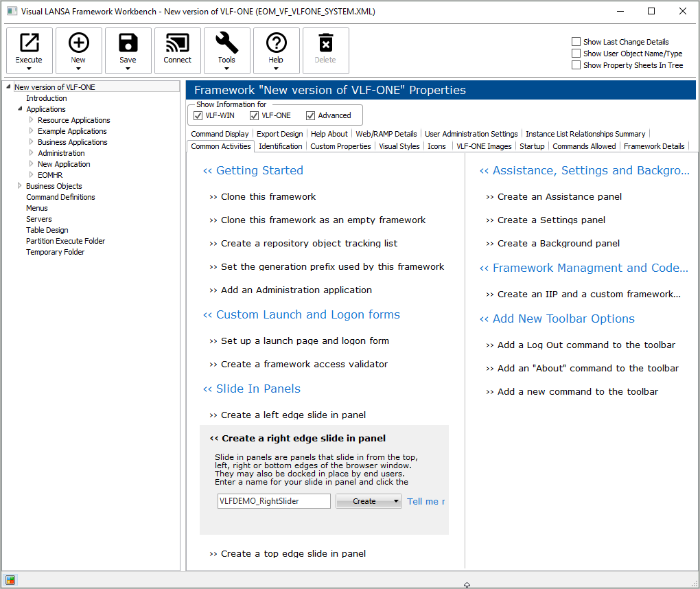The height and width of the screenshot is (589, 700).
Task: Select Partition Execute Folder tree item
Action: click(65, 241)
